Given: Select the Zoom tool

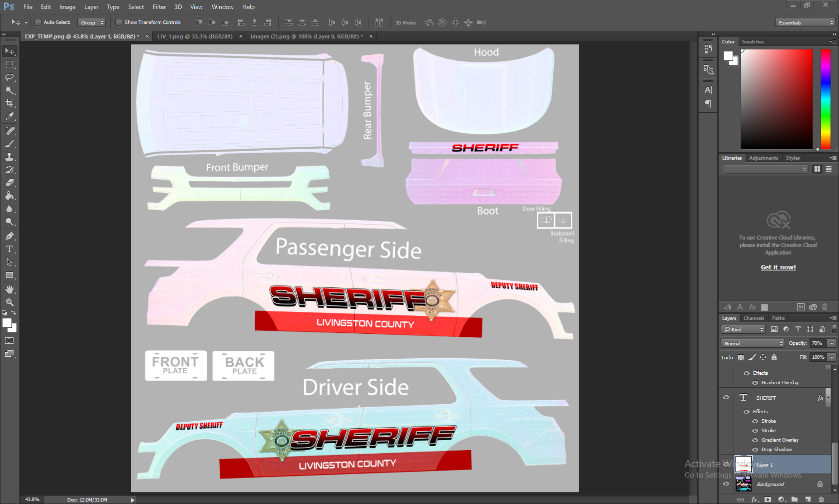Looking at the screenshot, I should (9, 302).
